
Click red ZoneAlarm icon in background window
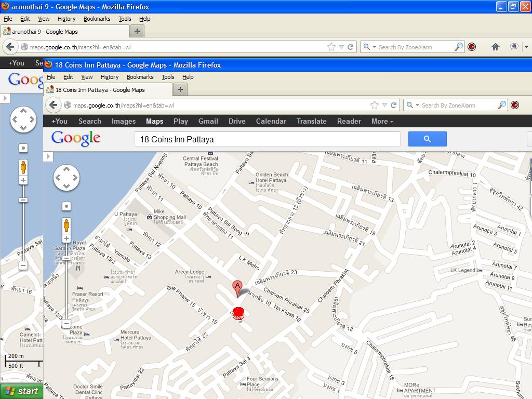tap(472, 47)
